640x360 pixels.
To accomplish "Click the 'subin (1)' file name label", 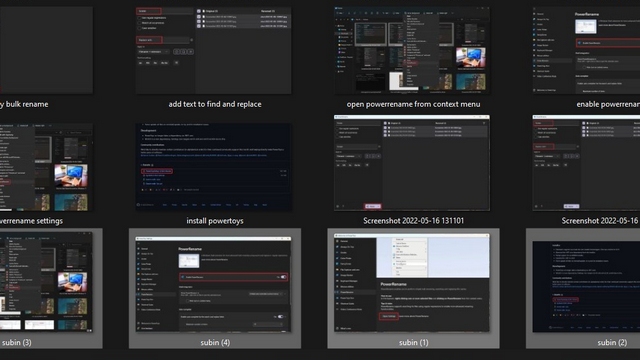I will click(413, 342).
